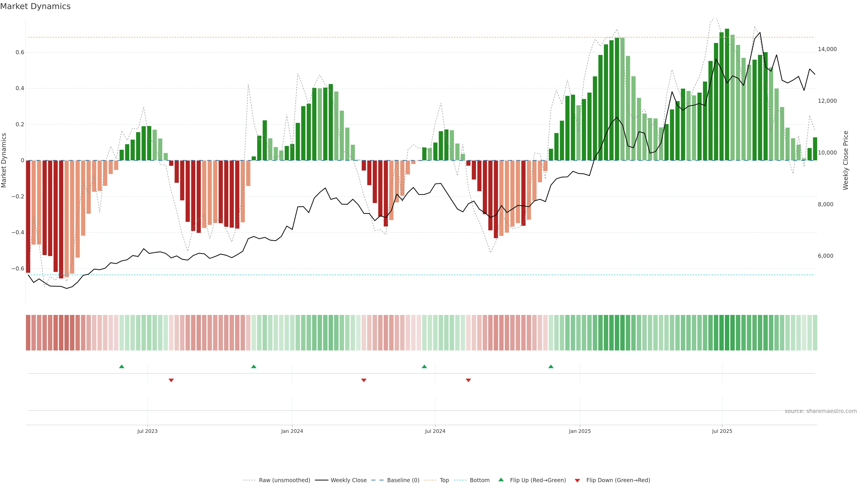Click the Weekly Close Price axis title
868x488 pixels.
845,160
